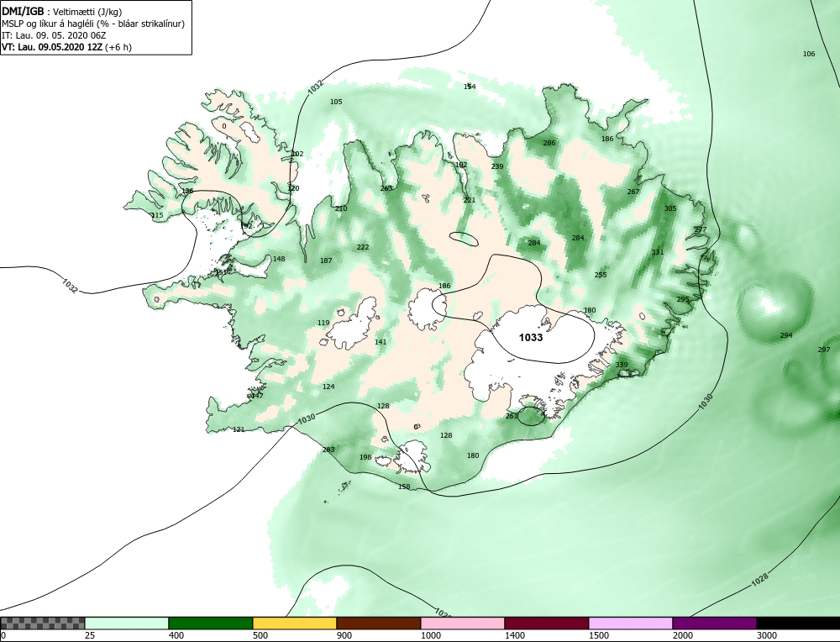Click the 239 map value
The height and width of the screenshot is (642, 840).
click(497, 166)
